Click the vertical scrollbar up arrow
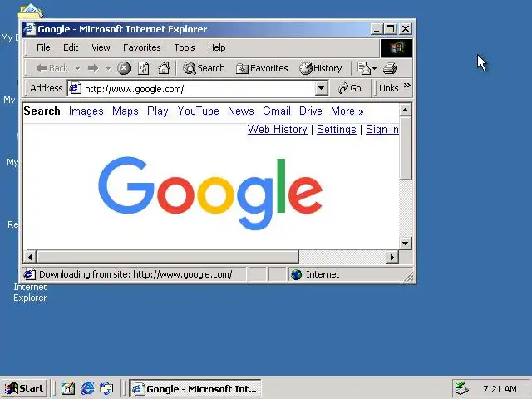 point(406,110)
